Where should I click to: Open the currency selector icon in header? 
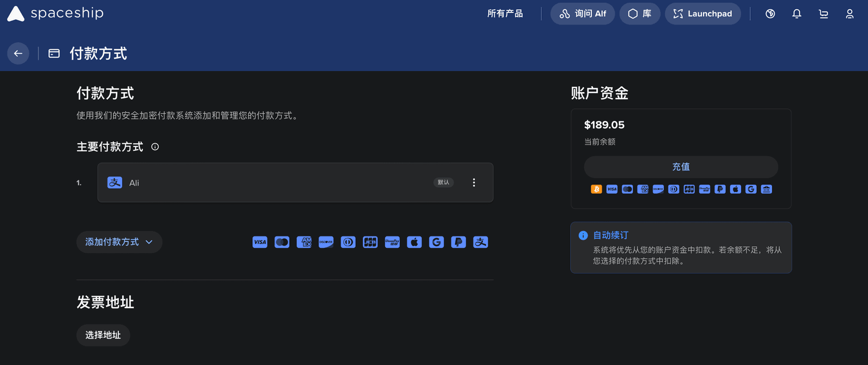(770, 14)
